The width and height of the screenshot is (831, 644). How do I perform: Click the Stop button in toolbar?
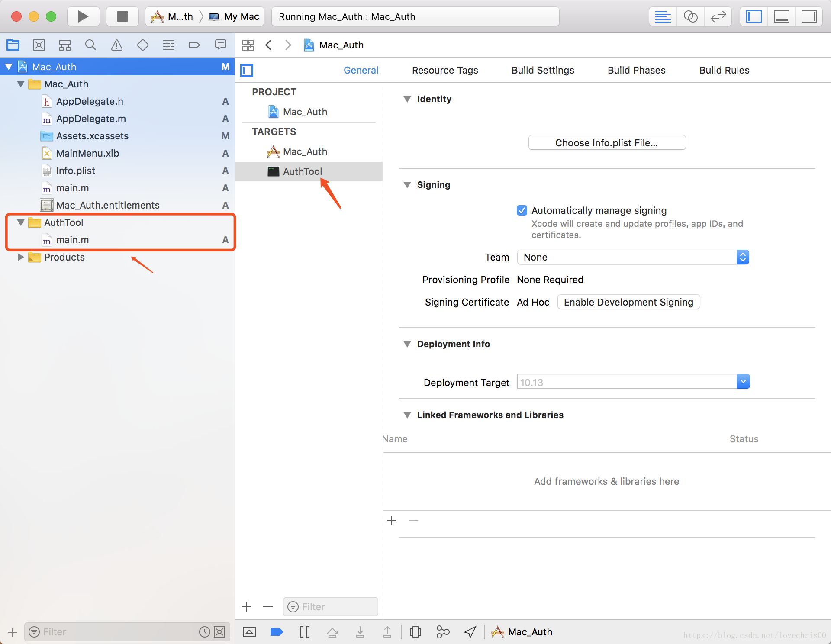[122, 16]
